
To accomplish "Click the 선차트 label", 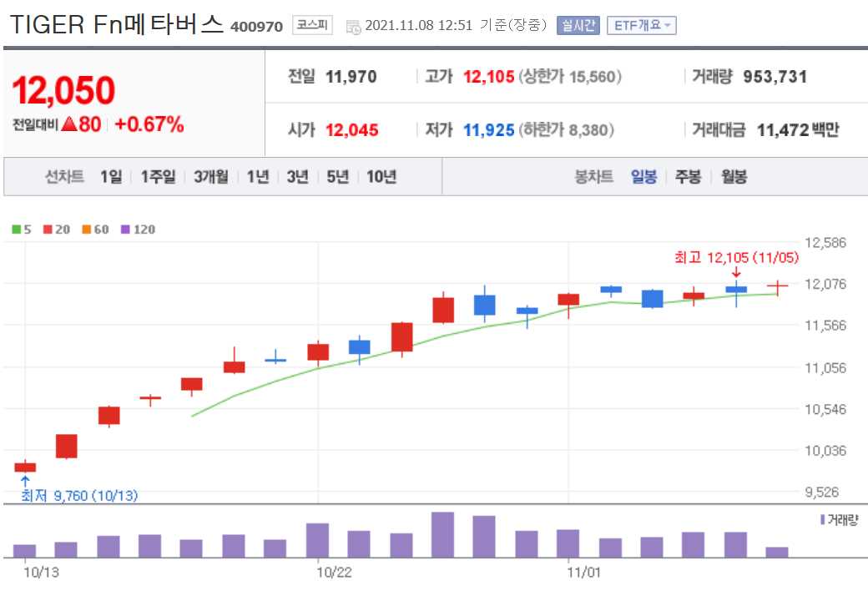I will pos(64,177).
